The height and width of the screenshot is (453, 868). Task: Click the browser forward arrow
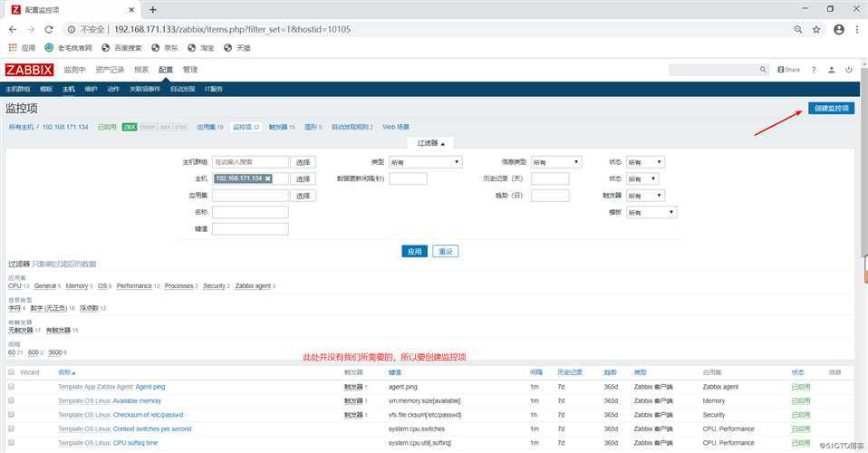point(31,29)
